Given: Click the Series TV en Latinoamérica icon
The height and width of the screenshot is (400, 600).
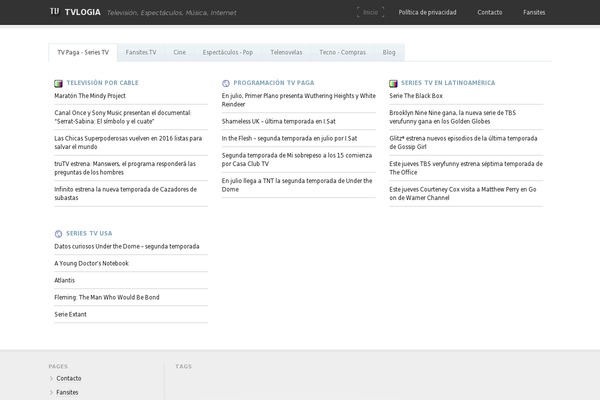Looking at the screenshot, I should click(393, 83).
